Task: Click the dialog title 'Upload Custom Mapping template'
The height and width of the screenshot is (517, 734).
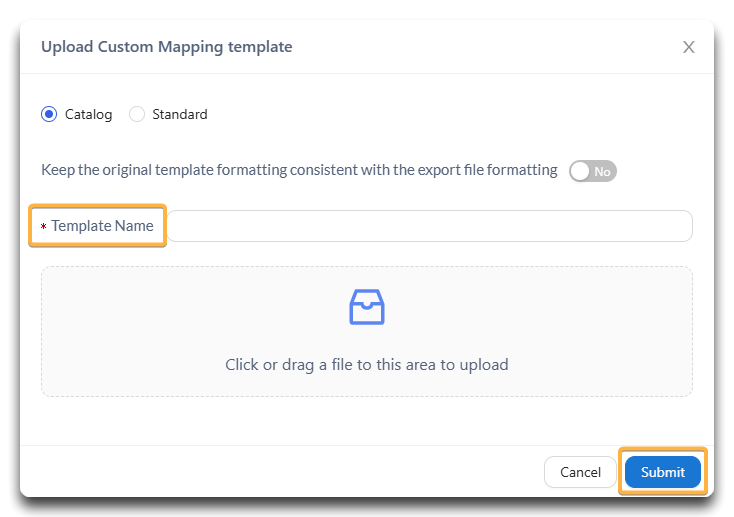Action: point(167,47)
